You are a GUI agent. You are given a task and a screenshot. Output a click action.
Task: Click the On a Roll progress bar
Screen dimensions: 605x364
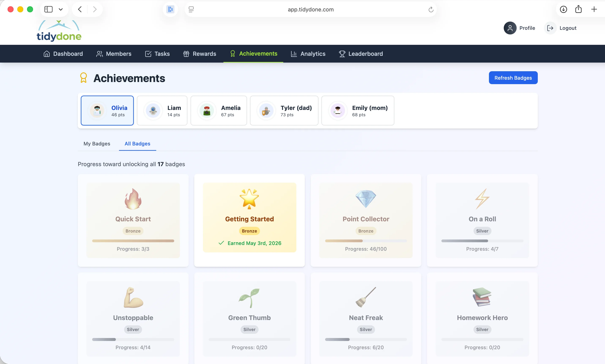[482, 241]
